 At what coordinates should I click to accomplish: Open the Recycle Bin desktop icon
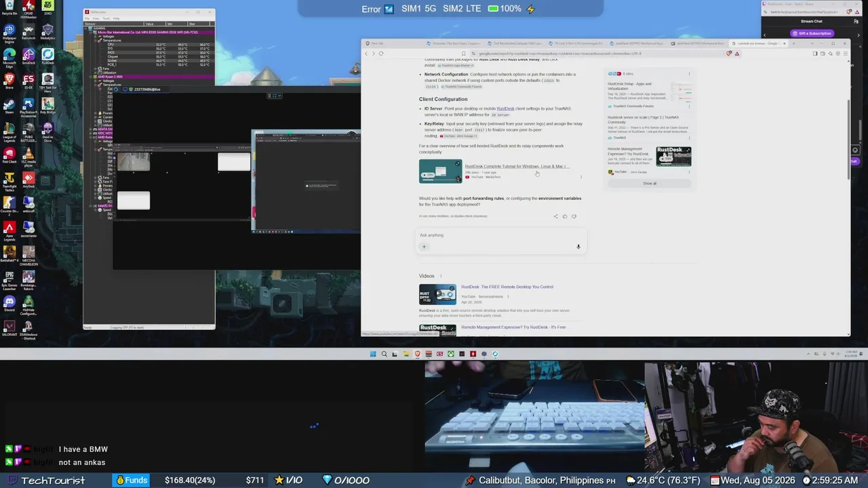tap(9, 8)
